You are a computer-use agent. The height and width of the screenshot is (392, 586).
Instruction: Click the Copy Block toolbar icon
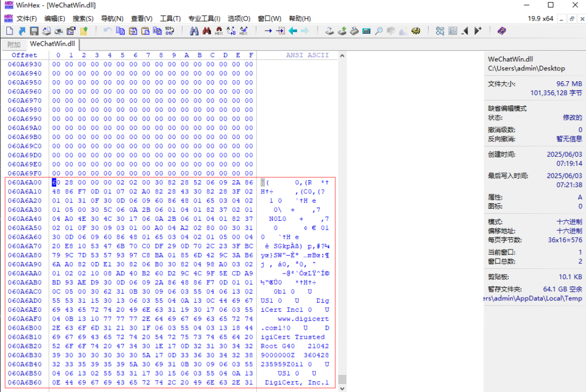point(120,31)
